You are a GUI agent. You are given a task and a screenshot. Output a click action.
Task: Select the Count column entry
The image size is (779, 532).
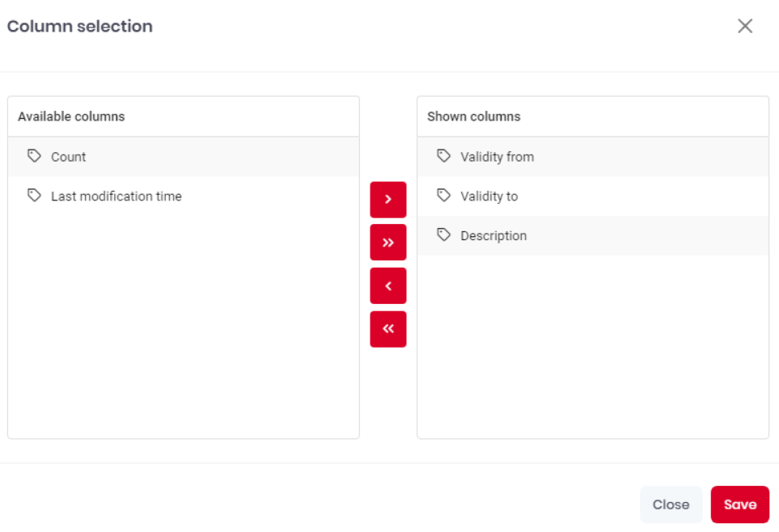coord(184,157)
